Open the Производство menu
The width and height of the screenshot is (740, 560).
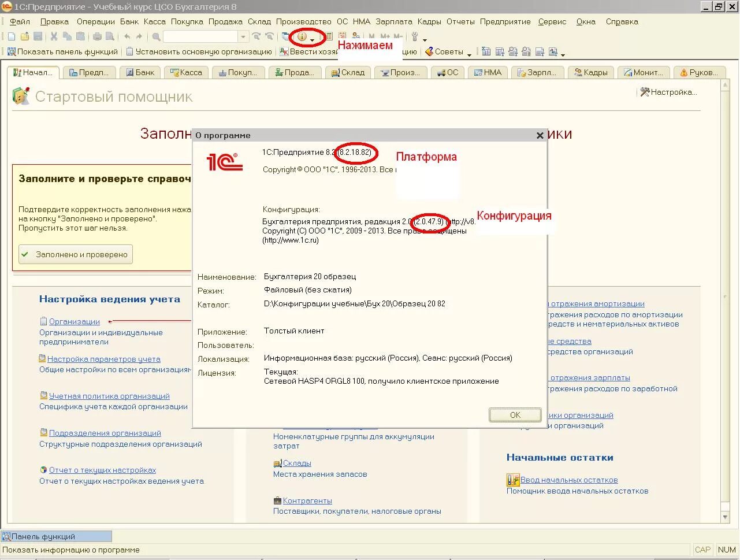coord(303,21)
